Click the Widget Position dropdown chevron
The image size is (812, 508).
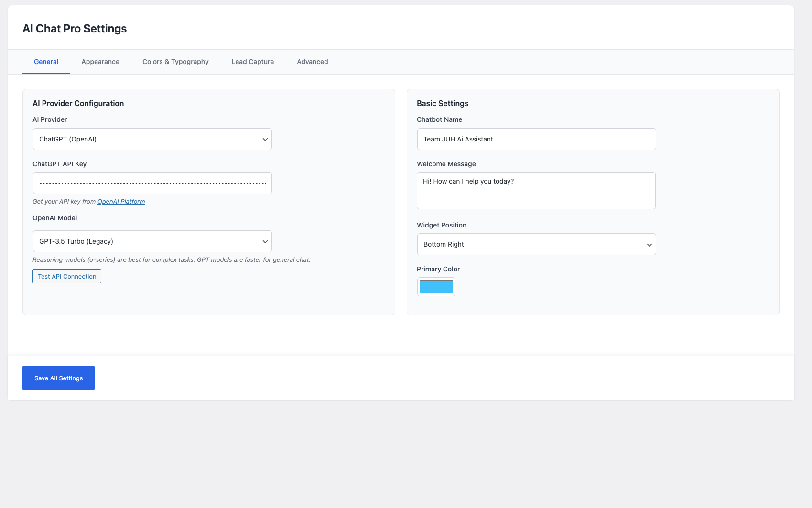tap(650, 244)
